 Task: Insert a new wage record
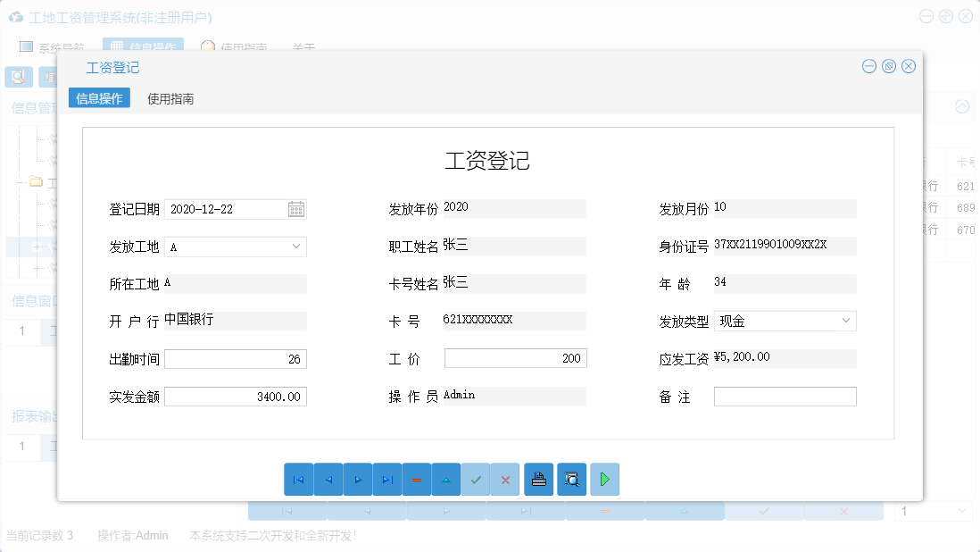pos(446,480)
